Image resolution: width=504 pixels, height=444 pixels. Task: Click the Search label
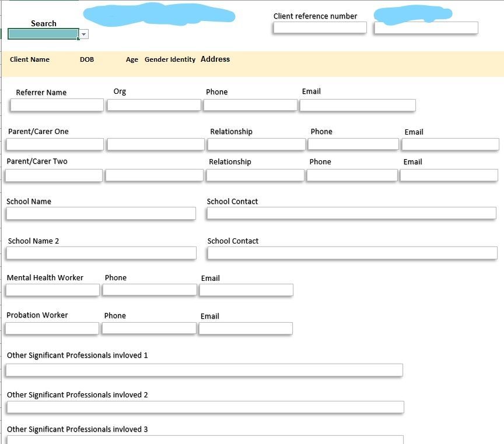pyautogui.click(x=44, y=23)
